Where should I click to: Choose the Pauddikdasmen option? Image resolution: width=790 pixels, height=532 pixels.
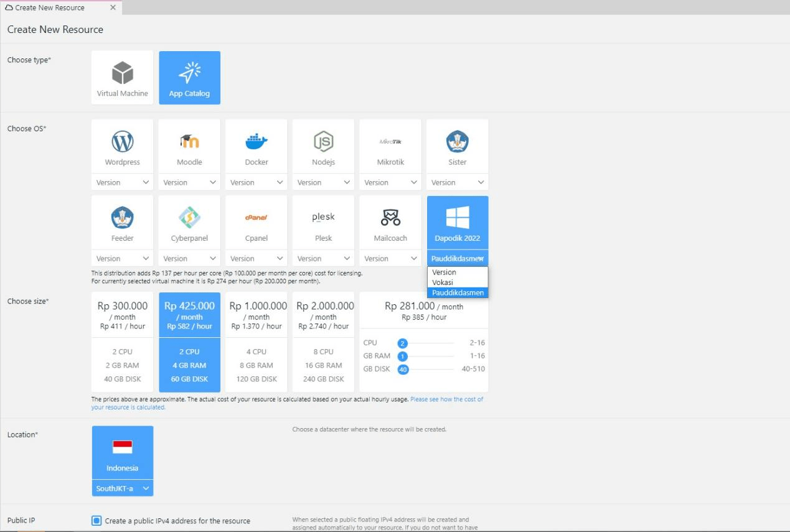point(457,292)
